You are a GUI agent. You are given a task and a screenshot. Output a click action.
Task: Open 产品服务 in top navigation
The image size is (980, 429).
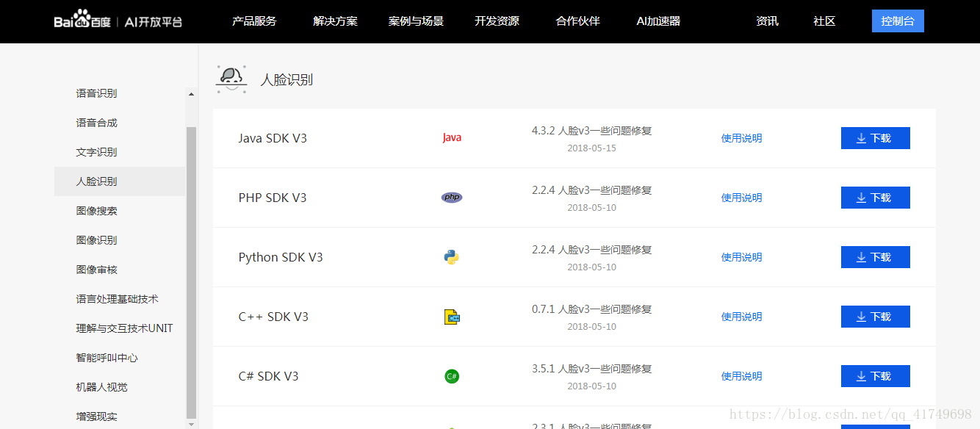click(254, 21)
